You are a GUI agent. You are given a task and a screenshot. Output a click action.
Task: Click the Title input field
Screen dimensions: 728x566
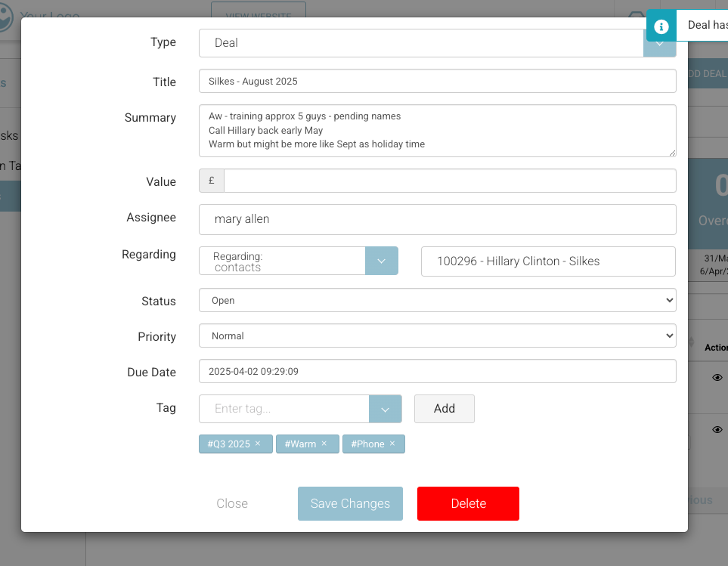coord(437,81)
